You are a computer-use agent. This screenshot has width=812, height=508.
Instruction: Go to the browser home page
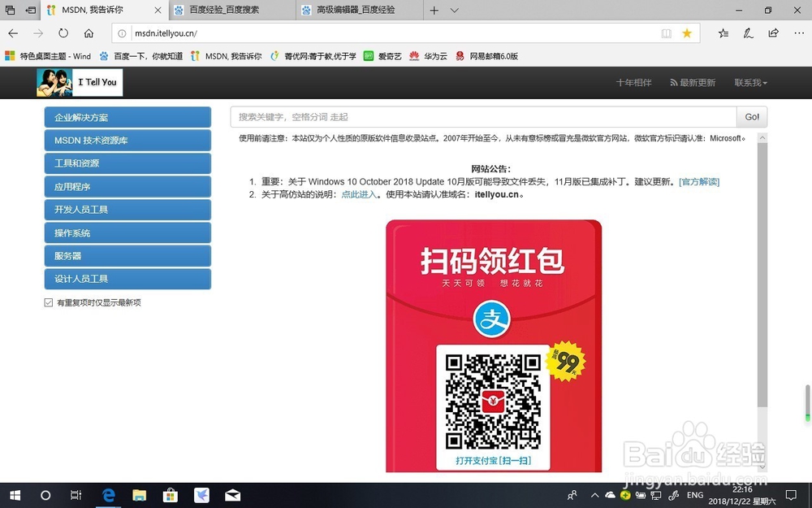tap(89, 33)
